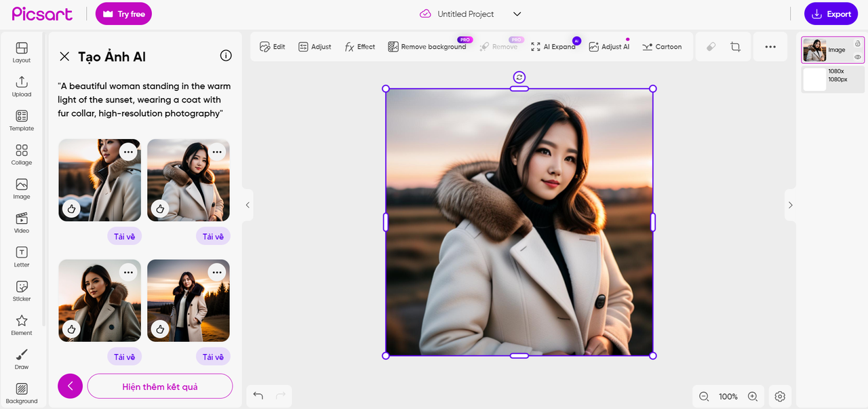Download third image with Tải về
The height and width of the screenshot is (409, 868).
[124, 357]
